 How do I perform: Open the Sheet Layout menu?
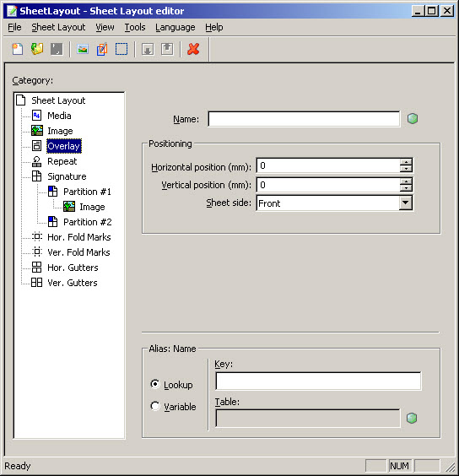click(58, 27)
